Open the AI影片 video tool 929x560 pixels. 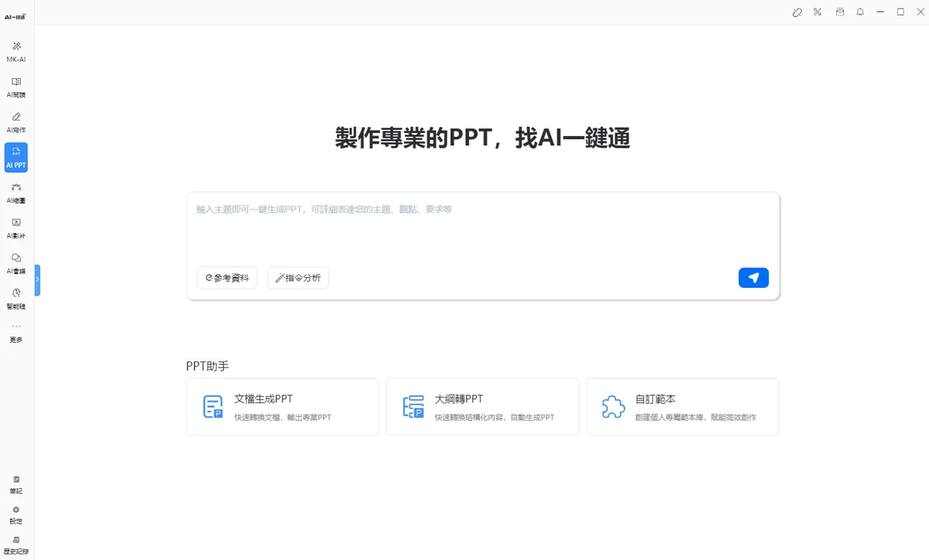point(16,228)
